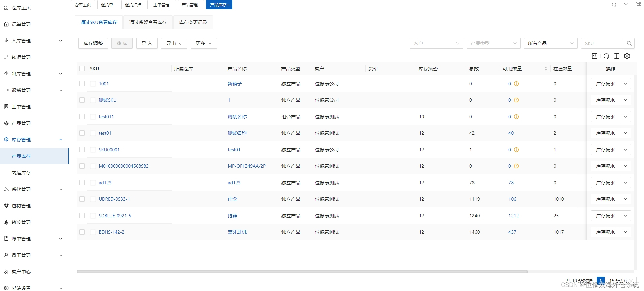Click warning icon in row test011
Screen dimensions: 644x291
point(516,117)
